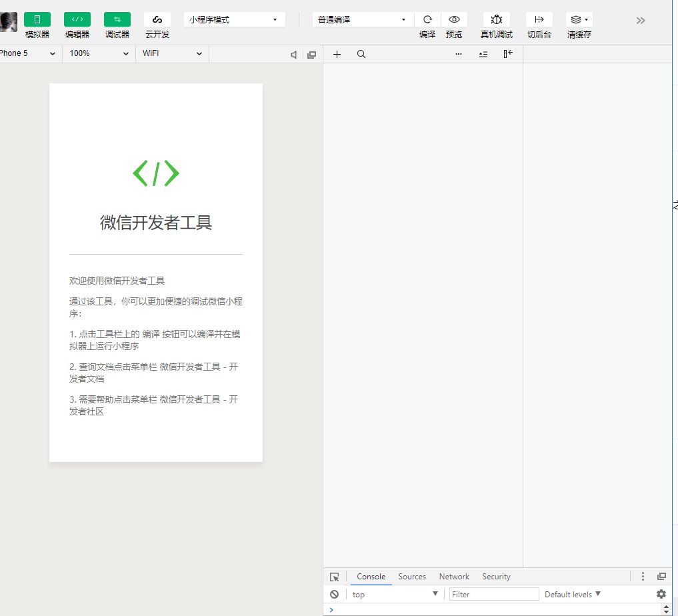
Task: Open the editor more options ellipsis
Action: [459, 54]
